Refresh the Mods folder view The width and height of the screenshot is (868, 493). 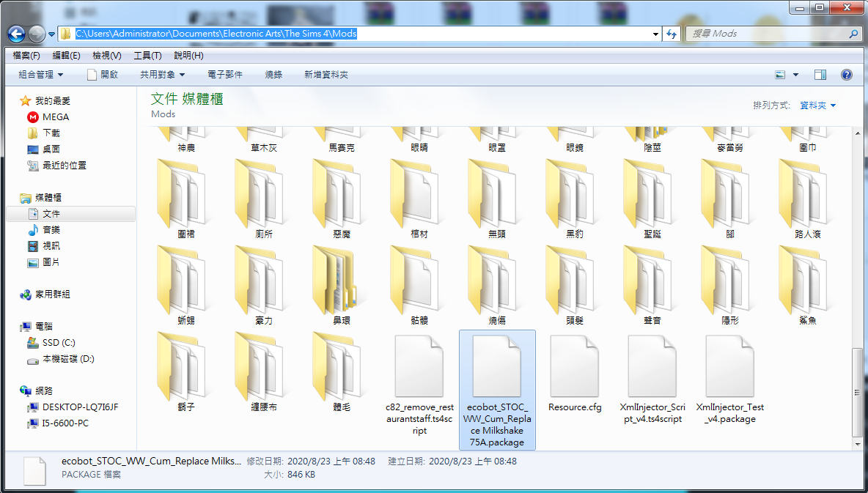click(672, 34)
